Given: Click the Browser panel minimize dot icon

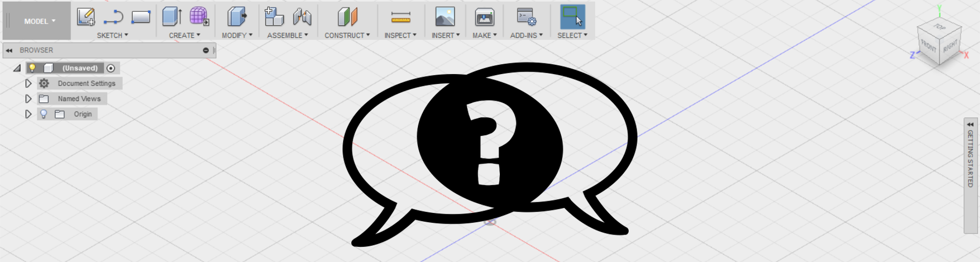Looking at the screenshot, I should (x=206, y=50).
